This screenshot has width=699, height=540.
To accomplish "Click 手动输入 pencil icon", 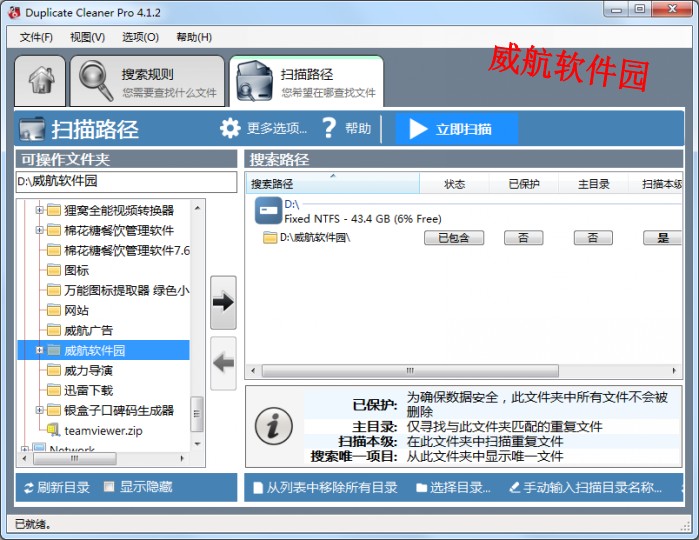I will [x=514, y=488].
